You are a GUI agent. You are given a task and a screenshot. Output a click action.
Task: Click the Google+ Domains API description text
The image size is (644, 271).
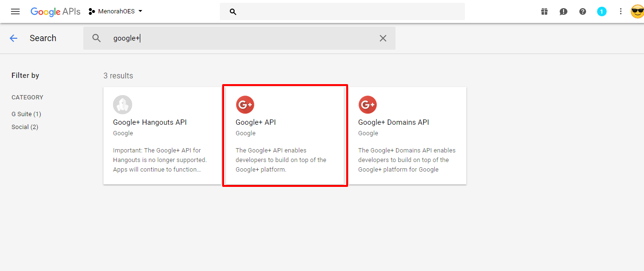(x=407, y=160)
